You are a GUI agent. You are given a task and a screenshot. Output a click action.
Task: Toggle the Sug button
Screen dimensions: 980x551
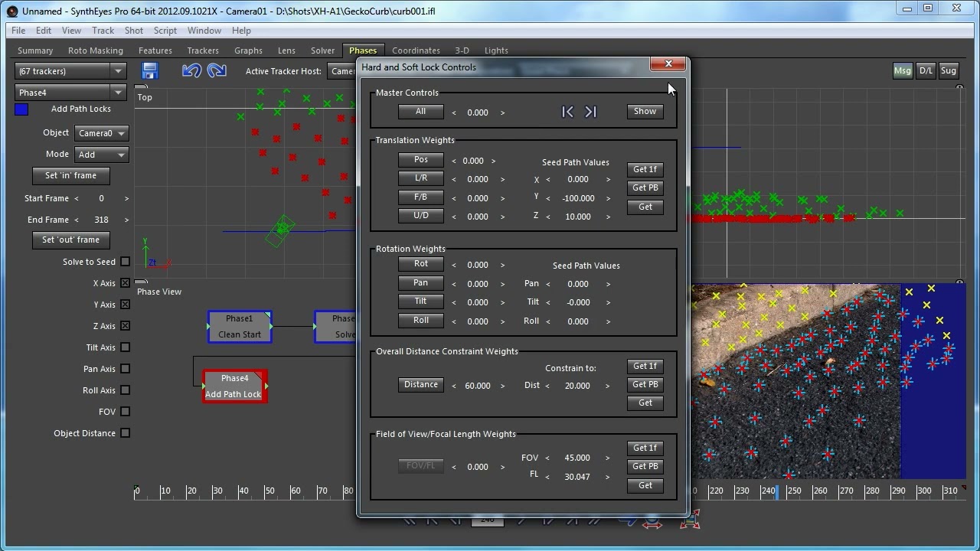point(949,71)
